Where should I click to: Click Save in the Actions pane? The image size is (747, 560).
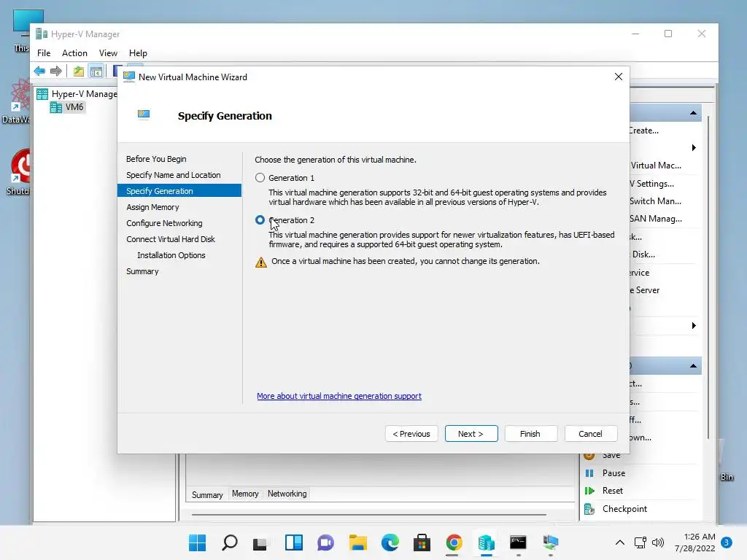click(x=611, y=456)
